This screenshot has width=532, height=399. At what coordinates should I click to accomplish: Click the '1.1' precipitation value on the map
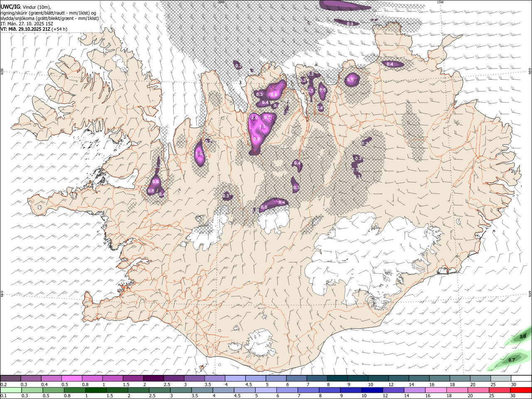262,127
